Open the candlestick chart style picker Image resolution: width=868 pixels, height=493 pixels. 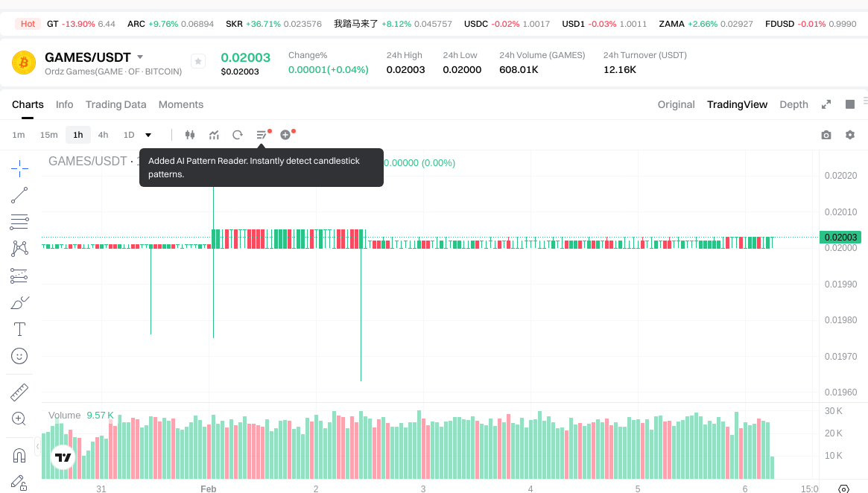[190, 135]
